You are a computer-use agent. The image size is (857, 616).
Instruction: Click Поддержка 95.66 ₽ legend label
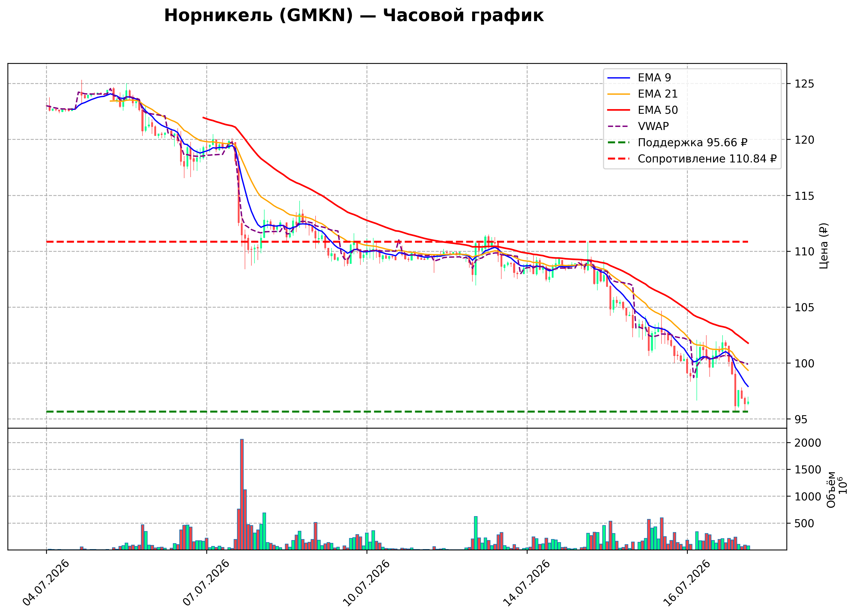pyautogui.click(x=692, y=142)
